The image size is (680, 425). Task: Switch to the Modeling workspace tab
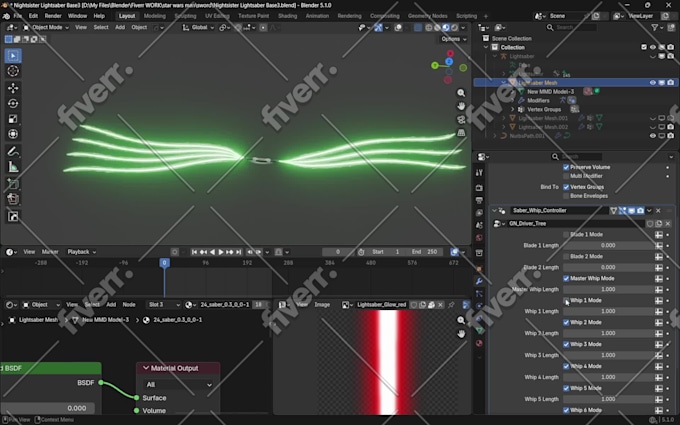155,16
